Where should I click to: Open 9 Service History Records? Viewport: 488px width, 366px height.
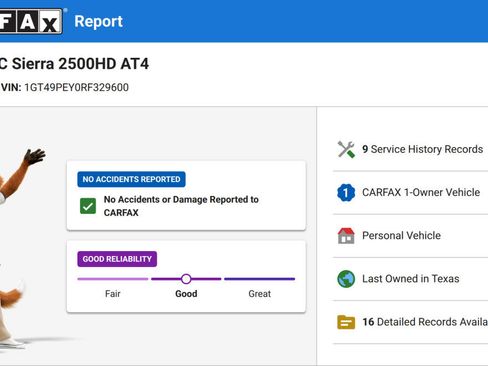[x=410, y=149]
